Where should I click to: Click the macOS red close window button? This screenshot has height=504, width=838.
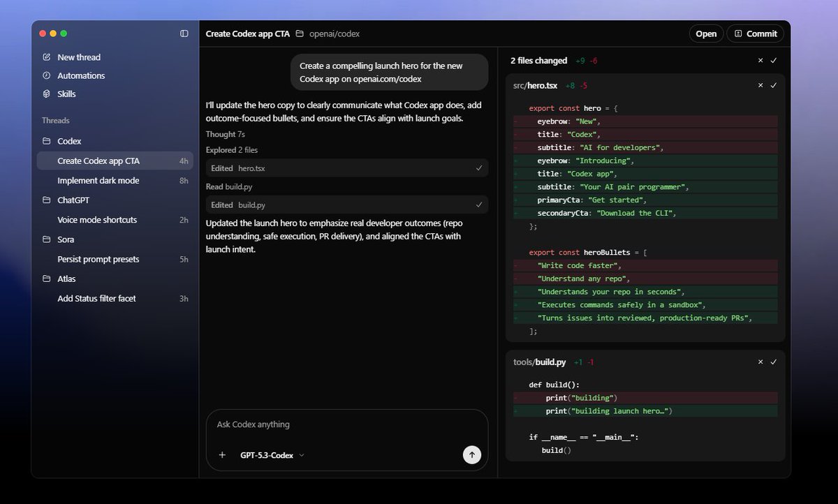click(43, 34)
